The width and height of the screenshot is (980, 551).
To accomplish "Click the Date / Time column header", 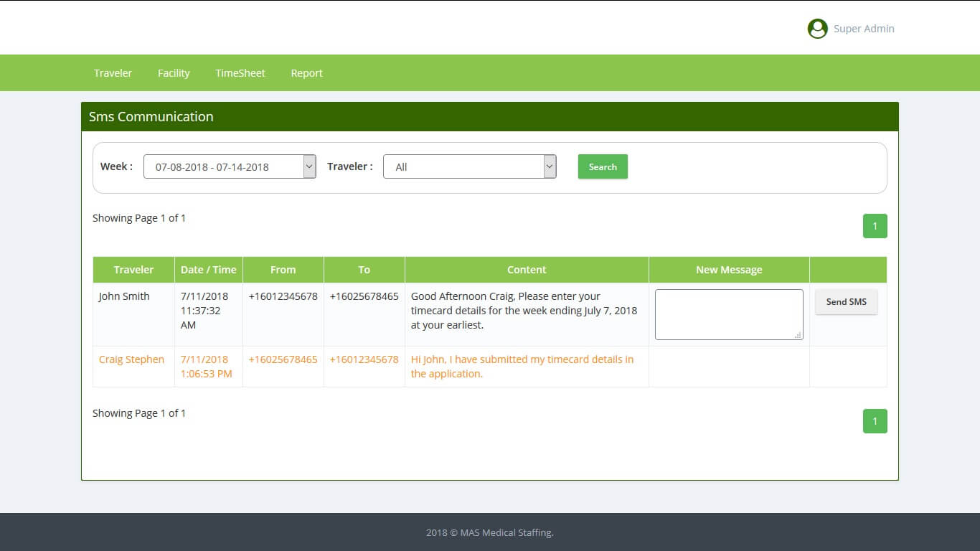I will coord(208,270).
